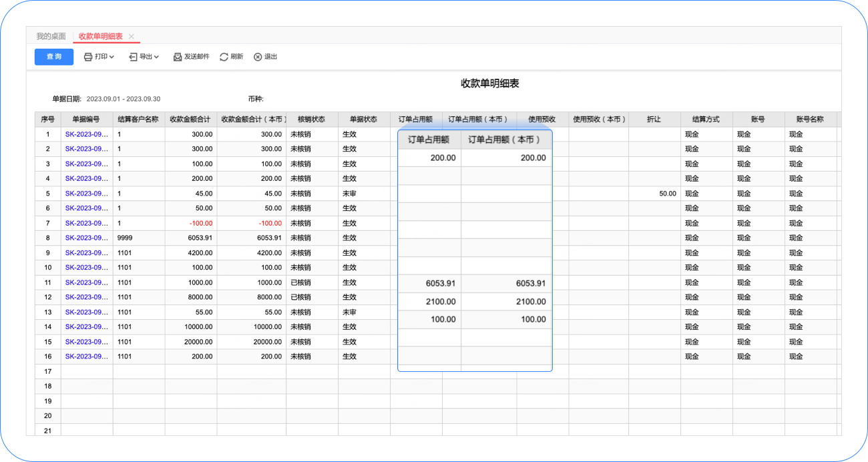Select the 收款单明细表 tab
This screenshot has height=462, width=868.
click(x=100, y=37)
